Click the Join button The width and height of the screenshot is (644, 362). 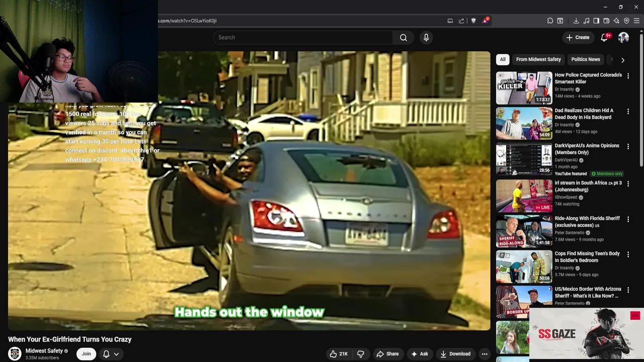pos(87,354)
